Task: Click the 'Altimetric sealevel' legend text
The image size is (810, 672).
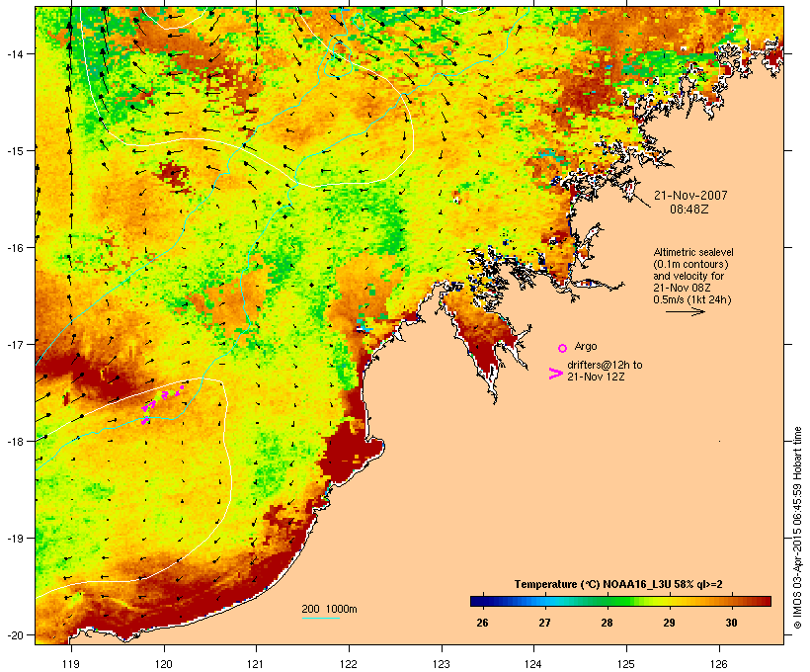Action: click(x=693, y=252)
